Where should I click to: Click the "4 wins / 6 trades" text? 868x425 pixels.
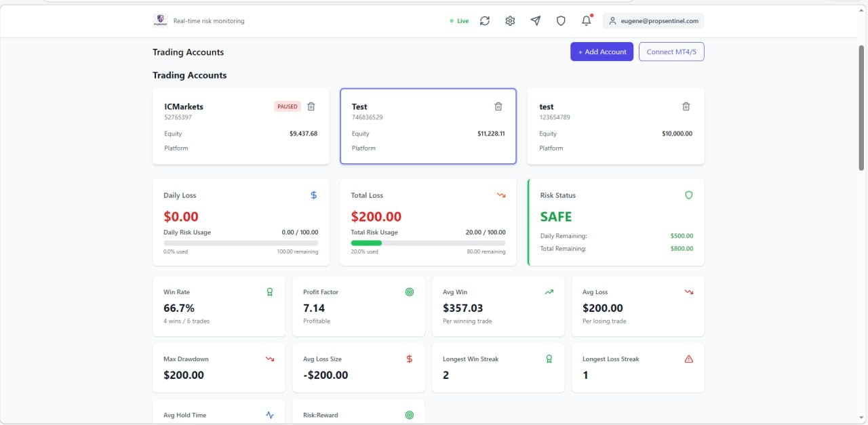tap(186, 321)
